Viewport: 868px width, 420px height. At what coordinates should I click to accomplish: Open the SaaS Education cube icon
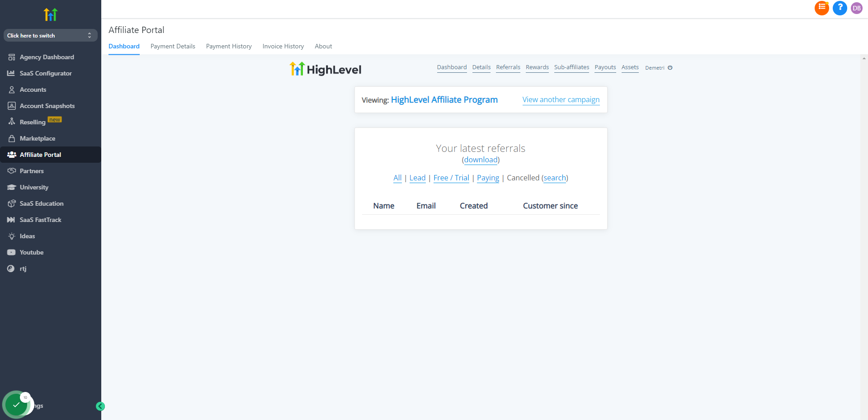coord(12,203)
